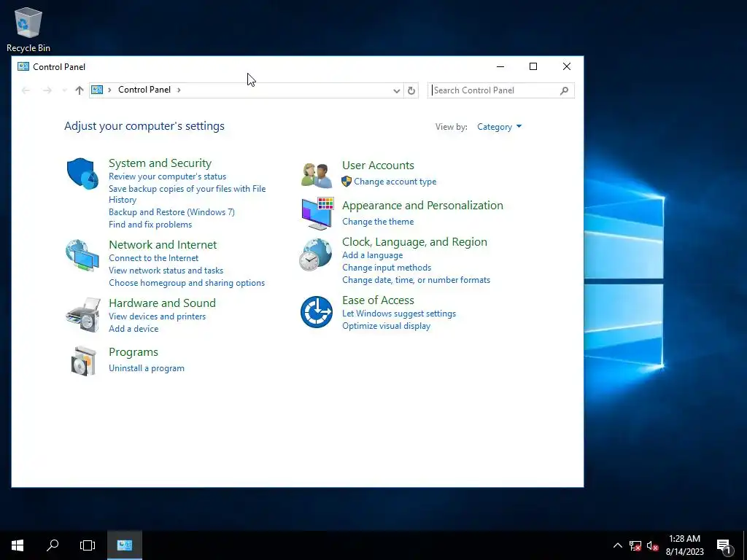Click Change the theme link
Screen dimensions: 747x560
378,222
